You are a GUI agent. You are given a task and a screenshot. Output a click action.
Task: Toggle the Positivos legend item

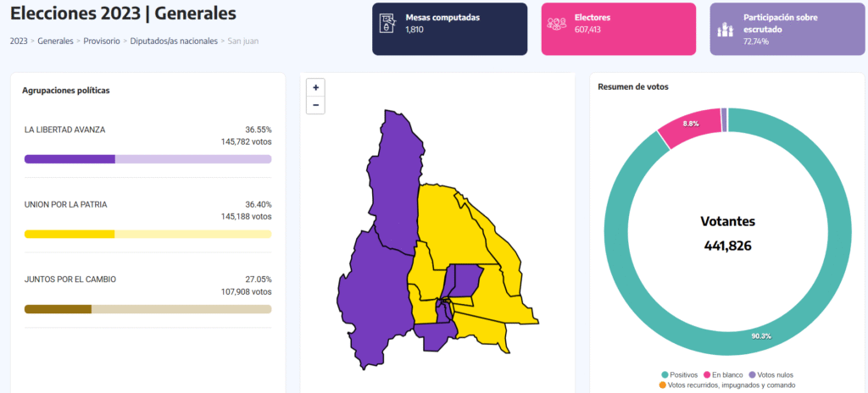(x=679, y=374)
